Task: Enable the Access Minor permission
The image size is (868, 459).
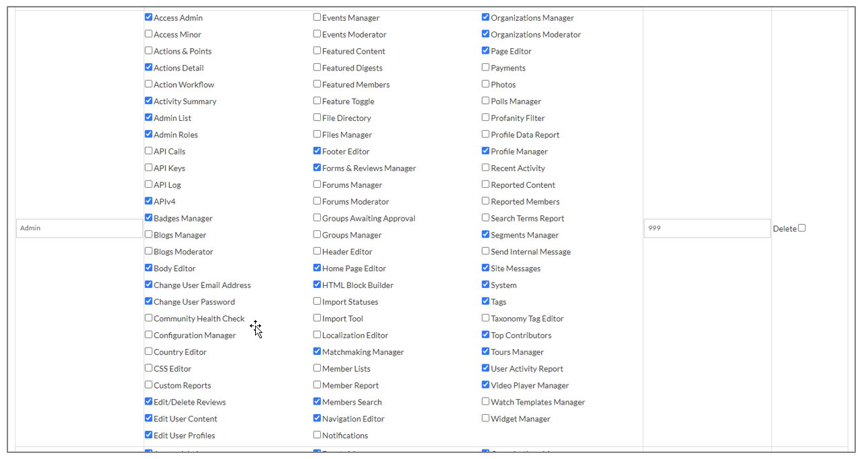Action: tap(148, 34)
